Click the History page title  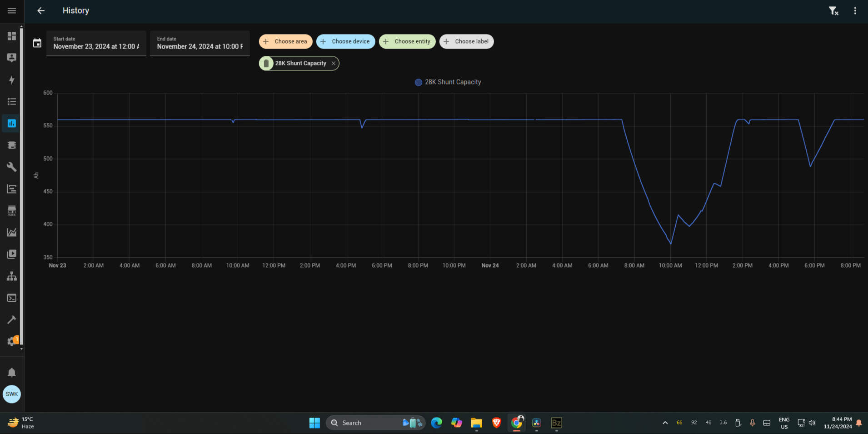coord(76,10)
